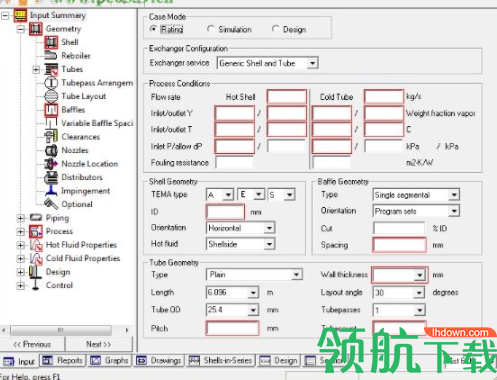The image size is (497, 380).
Task: Expand the Tubes tree node
Action: 36,70
